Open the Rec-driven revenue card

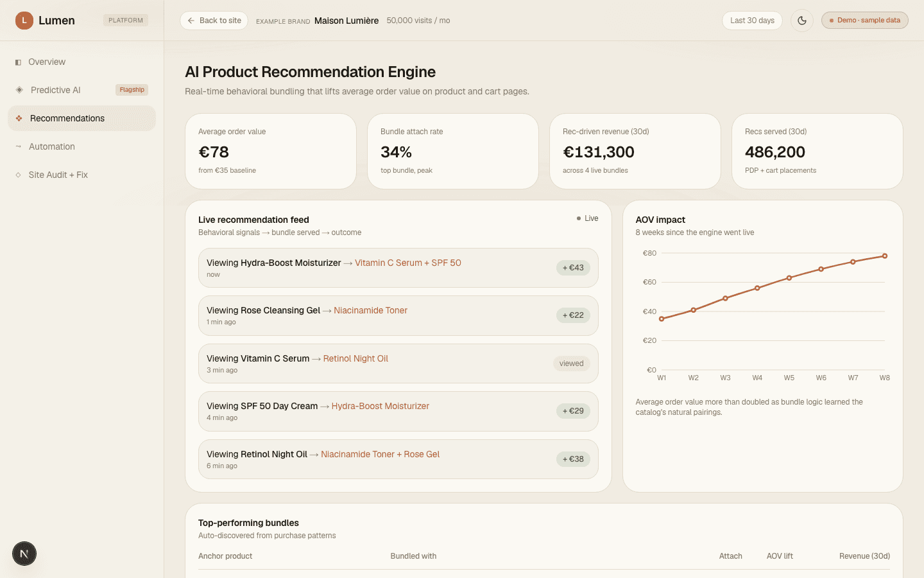635,152
